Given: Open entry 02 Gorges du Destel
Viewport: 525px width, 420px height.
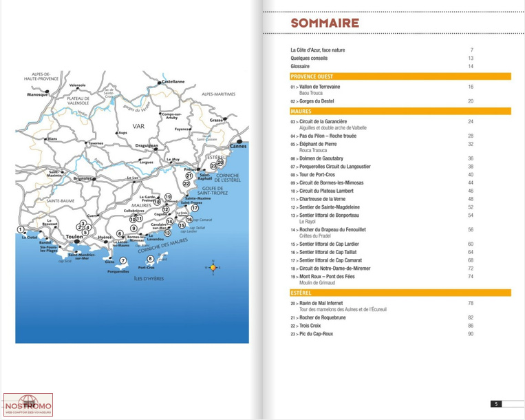Looking at the screenshot, I should 312,101.
